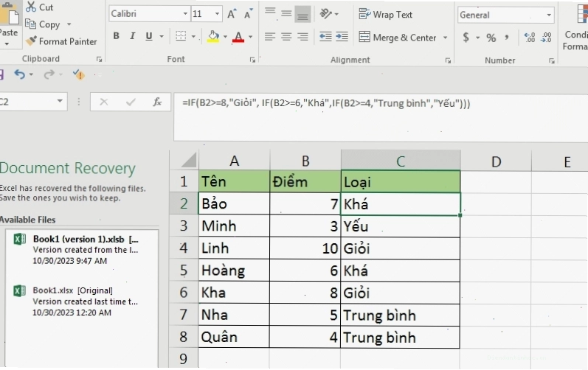Toggle Underline formatting
Image resolution: width=588 pixels, height=370 pixels.
point(149,36)
